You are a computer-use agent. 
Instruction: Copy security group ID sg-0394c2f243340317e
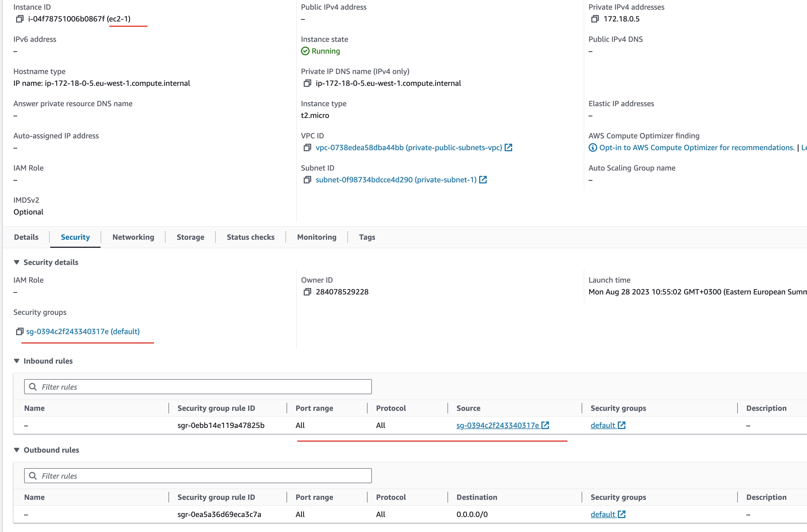[20, 331]
